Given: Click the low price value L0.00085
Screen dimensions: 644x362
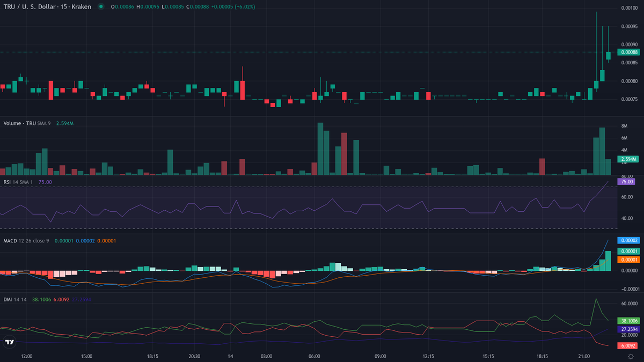Looking at the screenshot, I should pos(172,6).
